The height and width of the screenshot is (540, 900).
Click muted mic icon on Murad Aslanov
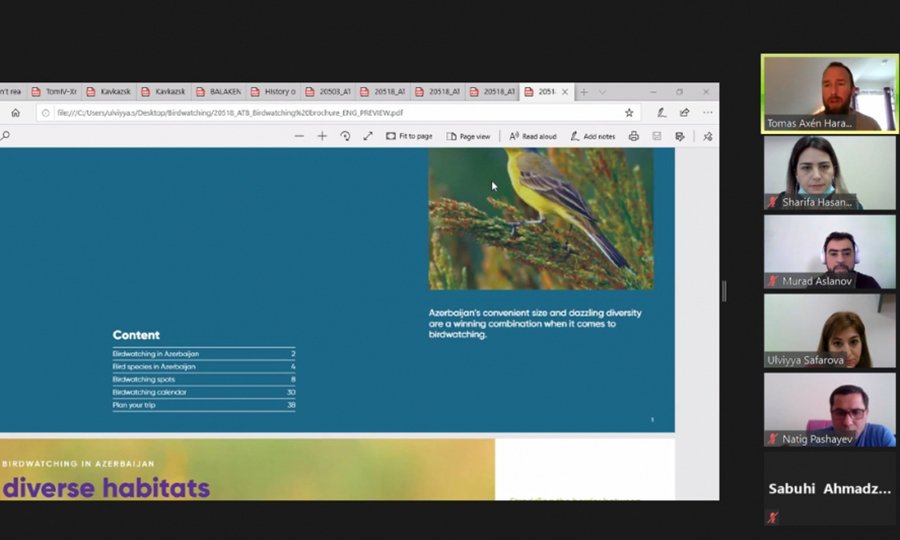[773, 281]
